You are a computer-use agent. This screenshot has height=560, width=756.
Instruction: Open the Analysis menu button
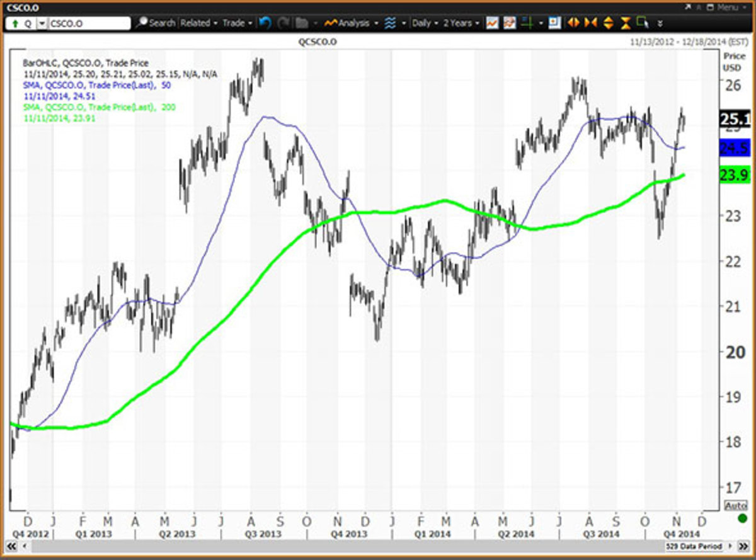tap(352, 23)
